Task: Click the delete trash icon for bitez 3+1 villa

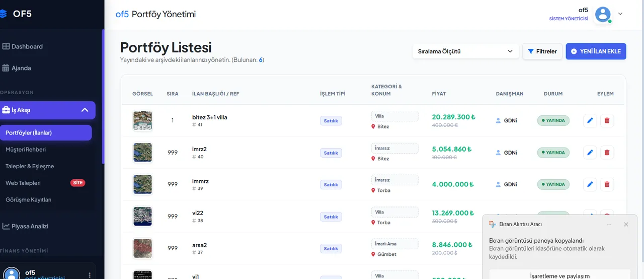Action: coord(607,121)
